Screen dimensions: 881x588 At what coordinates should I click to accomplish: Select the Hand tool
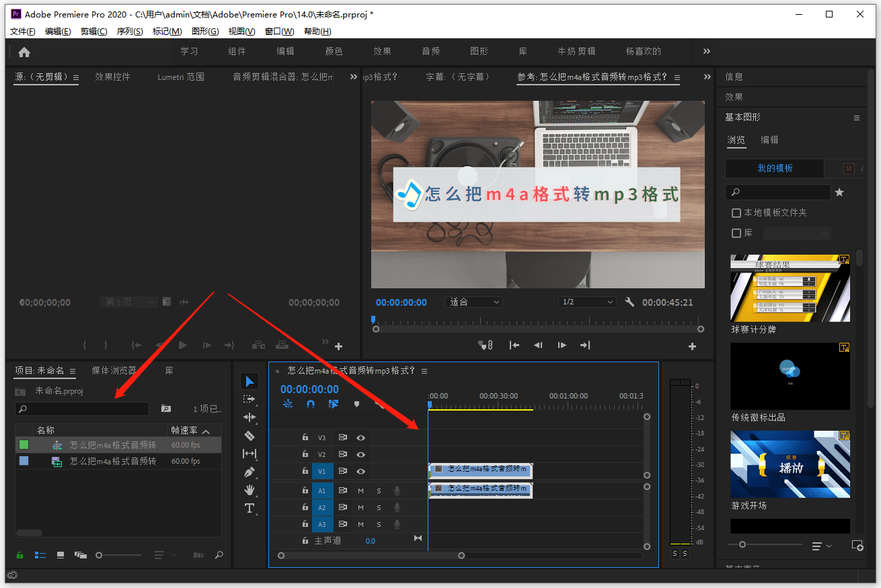tap(250, 490)
